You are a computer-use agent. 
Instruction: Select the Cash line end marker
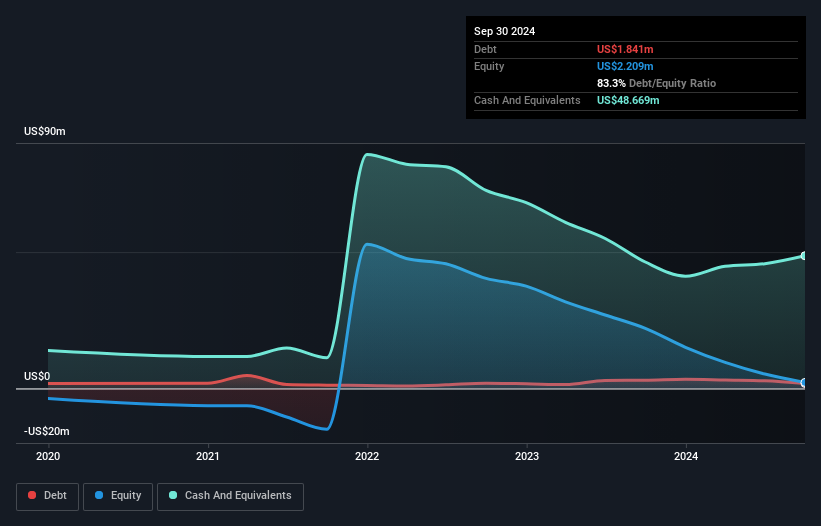click(804, 256)
